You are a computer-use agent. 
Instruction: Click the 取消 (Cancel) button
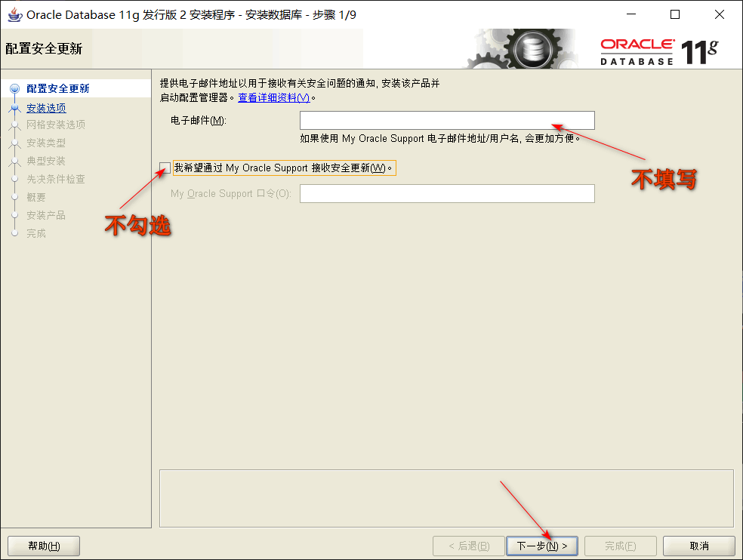pyautogui.click(x=699, y=546)
